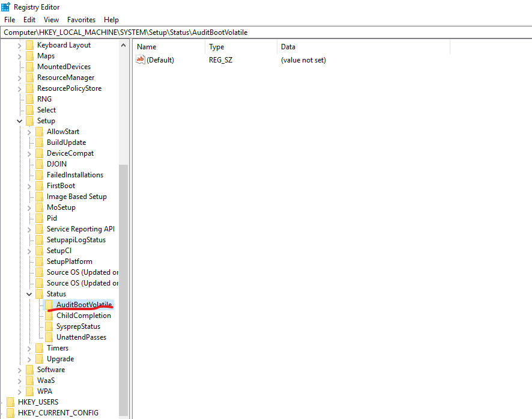The height and width of the screenshot is (419, 532).
Task: Click the RNG folder icon
Action: tap(30, 99)
